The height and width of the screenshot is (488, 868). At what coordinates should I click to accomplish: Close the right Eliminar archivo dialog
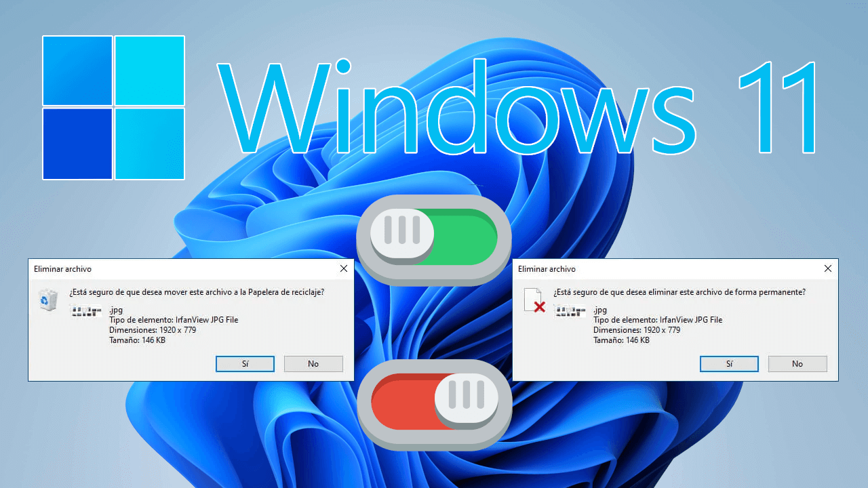point(827,268)
